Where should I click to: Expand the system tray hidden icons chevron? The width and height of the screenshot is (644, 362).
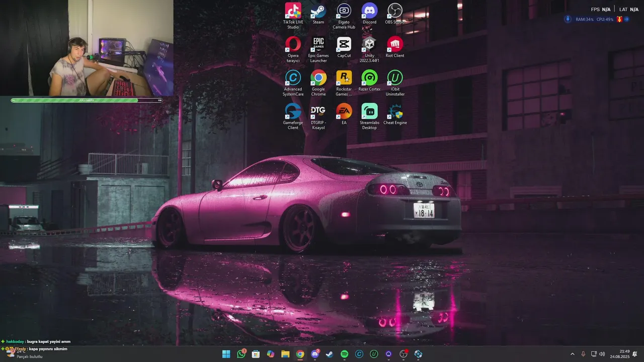[x=572, y=354]
